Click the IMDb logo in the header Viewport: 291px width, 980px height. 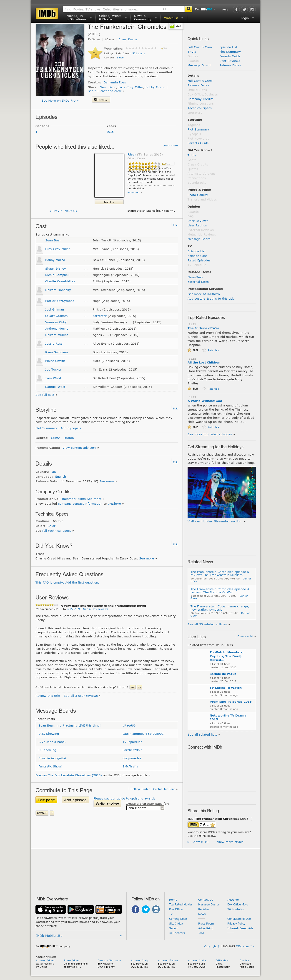(x=47, y=13)
